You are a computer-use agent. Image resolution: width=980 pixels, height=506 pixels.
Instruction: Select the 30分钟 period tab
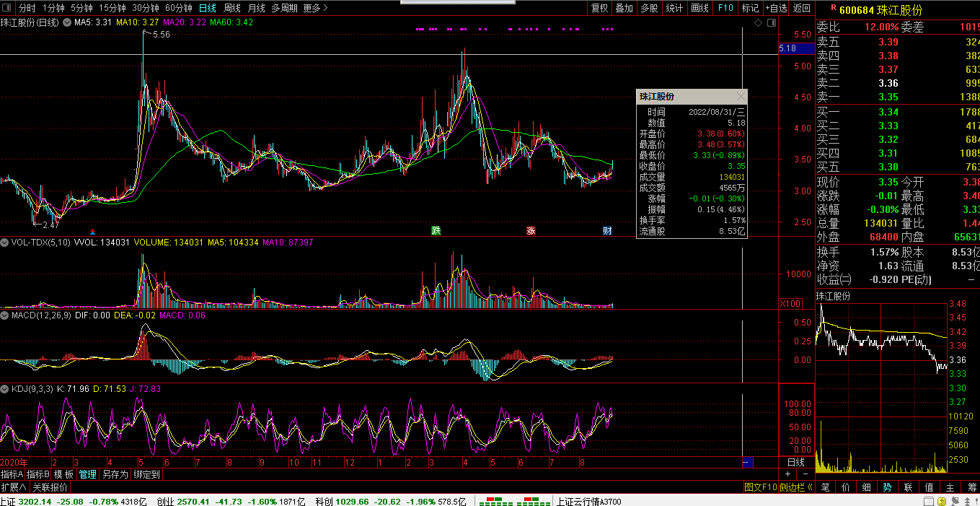(146, 8)
